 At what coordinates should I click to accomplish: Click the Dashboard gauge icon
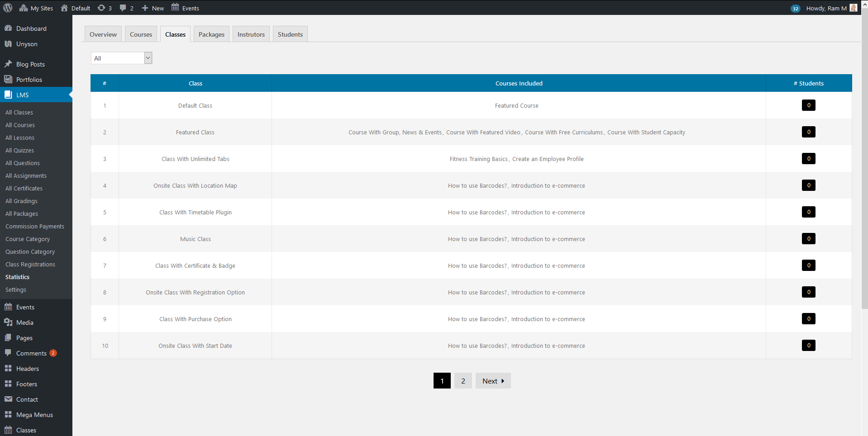point(8,28)
